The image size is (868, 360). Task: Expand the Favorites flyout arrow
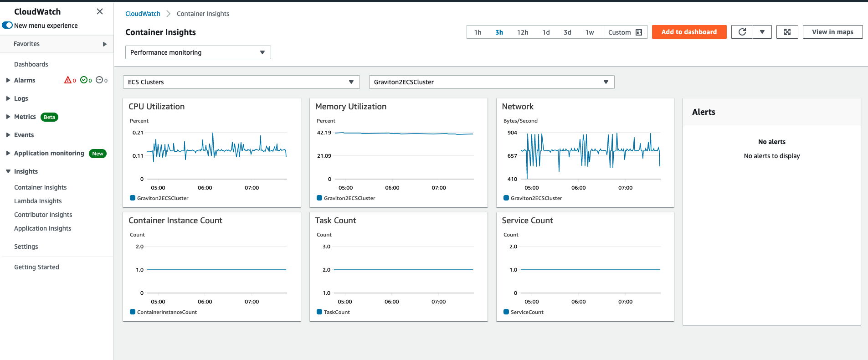105,44
